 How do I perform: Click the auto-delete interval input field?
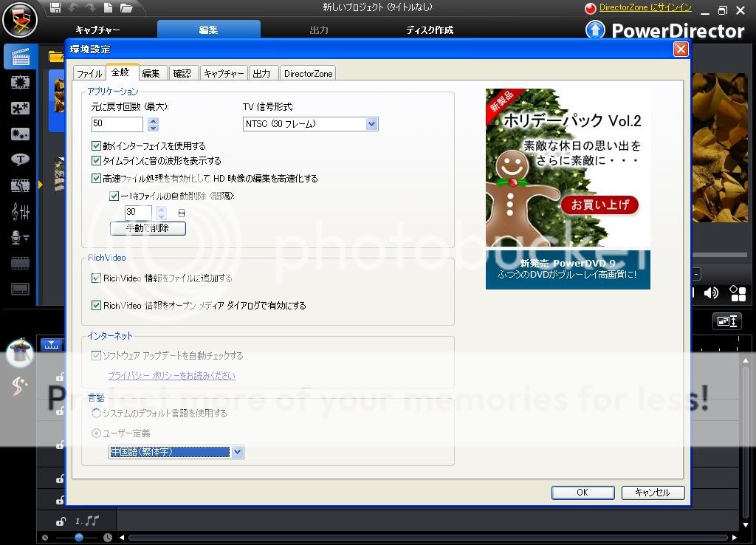pyautogui.click(x=138, y=213)
